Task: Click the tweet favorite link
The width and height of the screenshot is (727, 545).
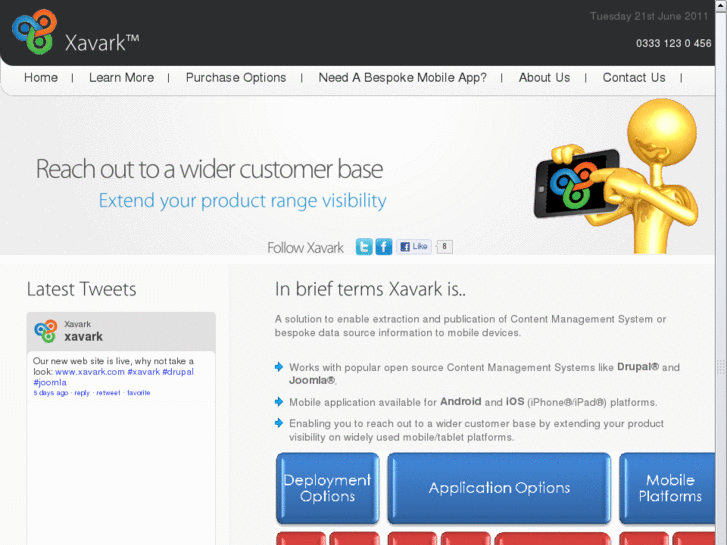Action: [139, 393]
